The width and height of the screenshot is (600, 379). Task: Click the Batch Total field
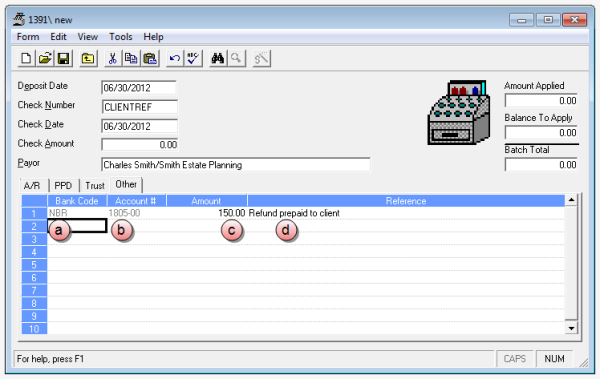coord(541,165)
